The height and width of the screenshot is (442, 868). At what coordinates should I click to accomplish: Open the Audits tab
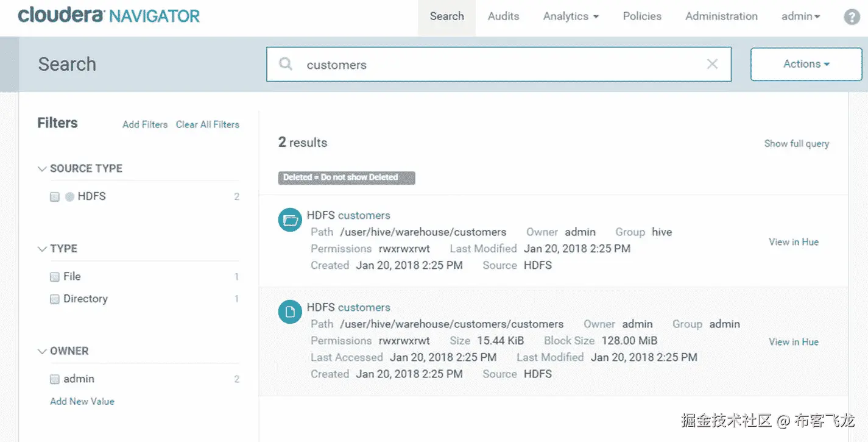pyautogui.click(x=503, y=16)
